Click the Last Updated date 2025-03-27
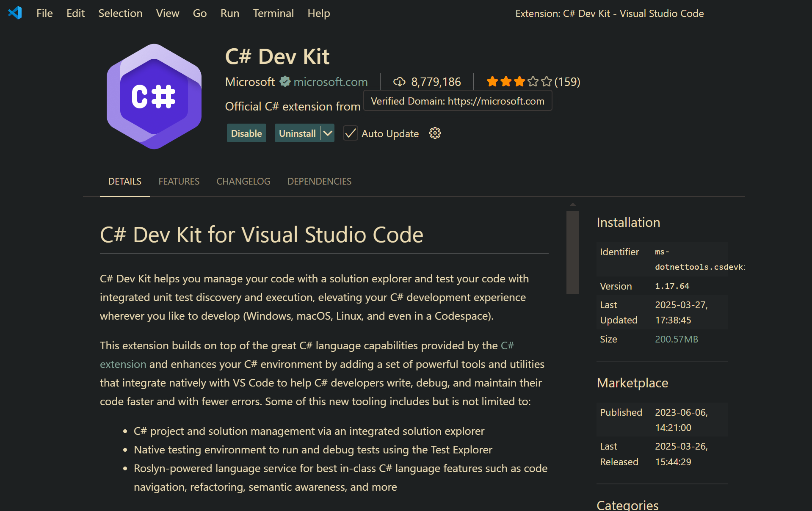812x511 pixels. coord(681,312)
